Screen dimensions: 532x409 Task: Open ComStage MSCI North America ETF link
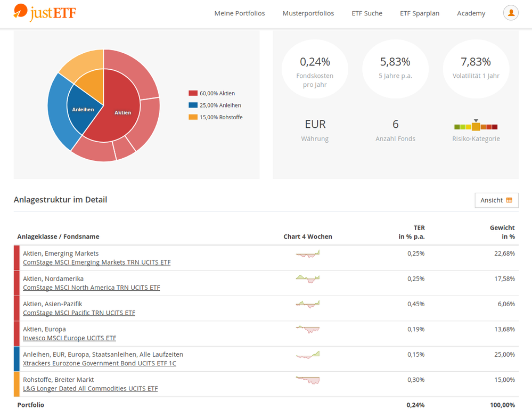coord(91,288)
